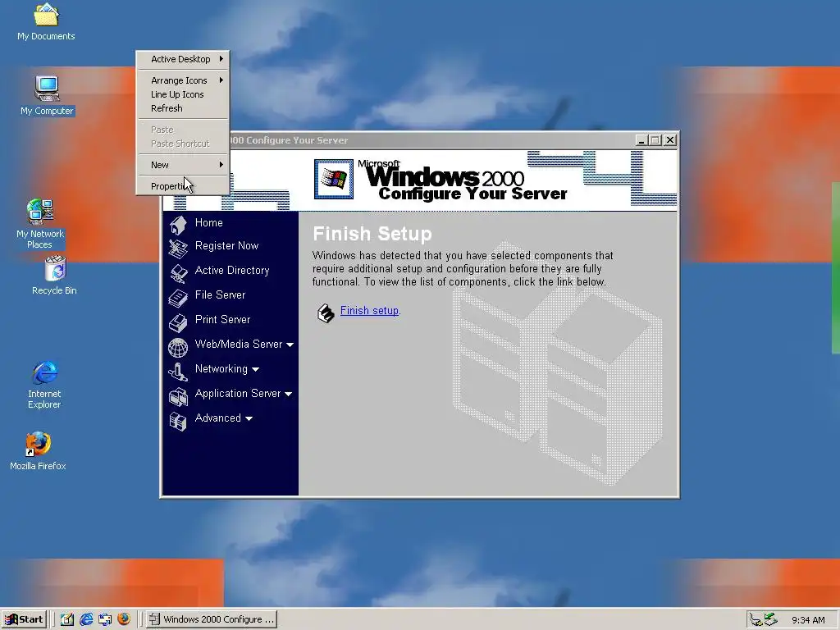Click the Windows 2000 flag logo
Viewport: 840px width, 630px height.
(334, 179)
